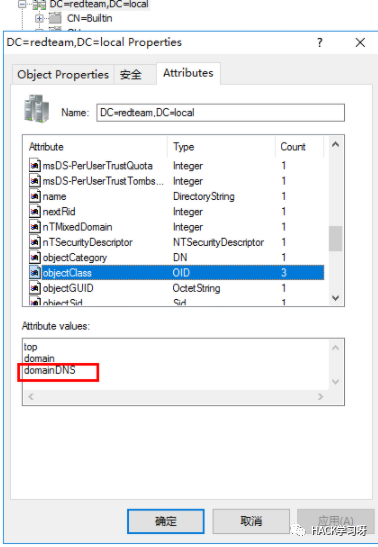Select the 'top' attribute value
The height and width of the screenshot is (547, 378).
click(x=30, y=347)
